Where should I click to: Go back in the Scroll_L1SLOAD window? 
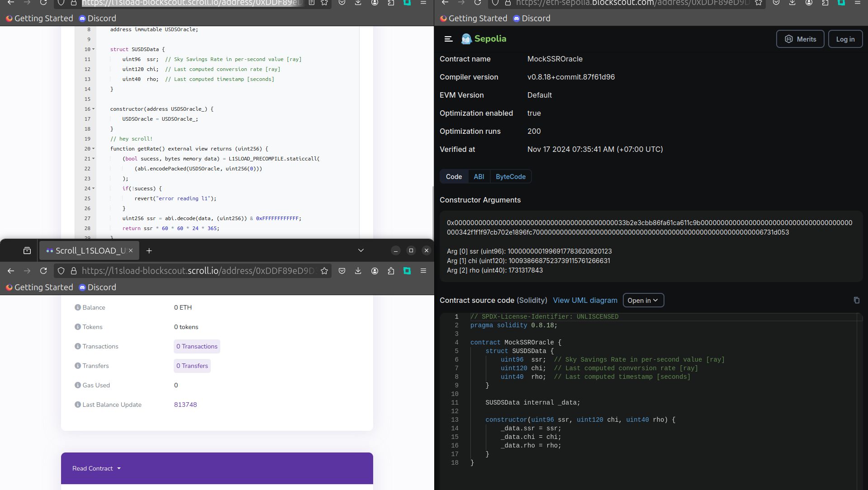coord(11,271)
